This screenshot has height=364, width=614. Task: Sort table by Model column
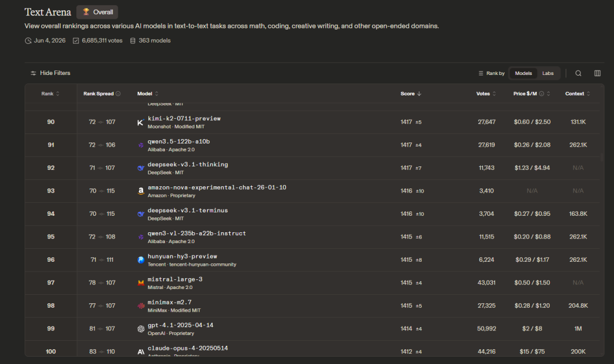pos(148,94)
